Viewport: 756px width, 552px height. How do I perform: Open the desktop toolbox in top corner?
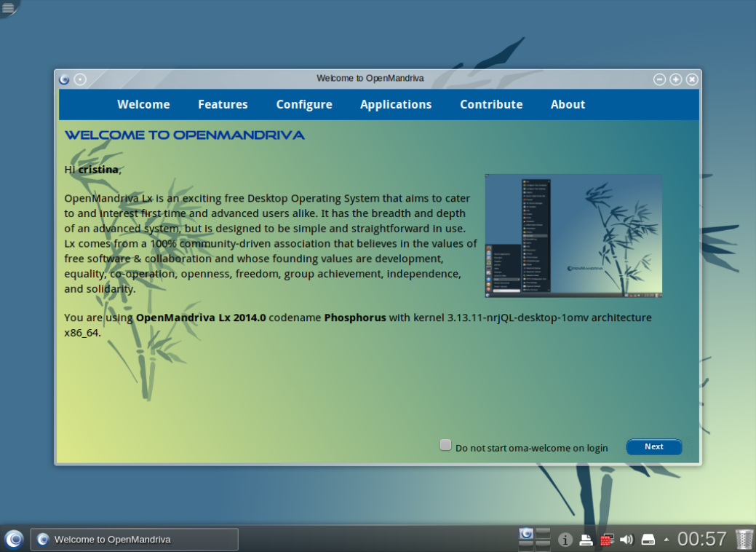(x=8, y=7)
